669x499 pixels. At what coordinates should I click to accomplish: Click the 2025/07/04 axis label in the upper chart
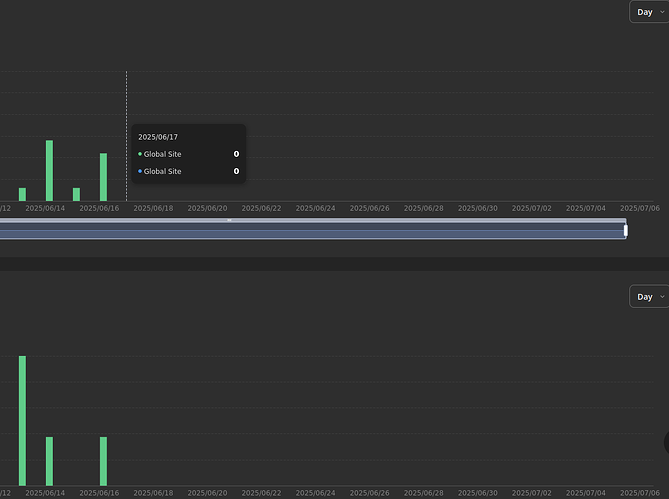coord(586,208)
